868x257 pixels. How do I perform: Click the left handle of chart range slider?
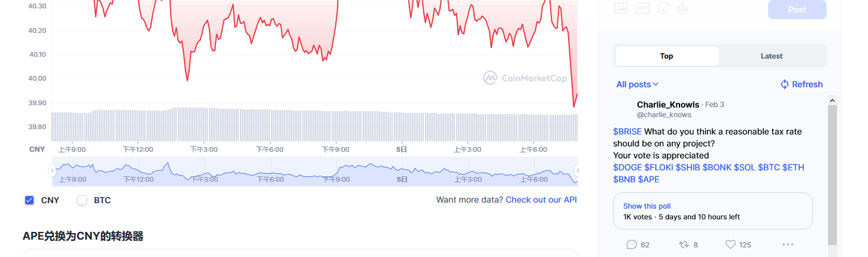pos(52,171)
